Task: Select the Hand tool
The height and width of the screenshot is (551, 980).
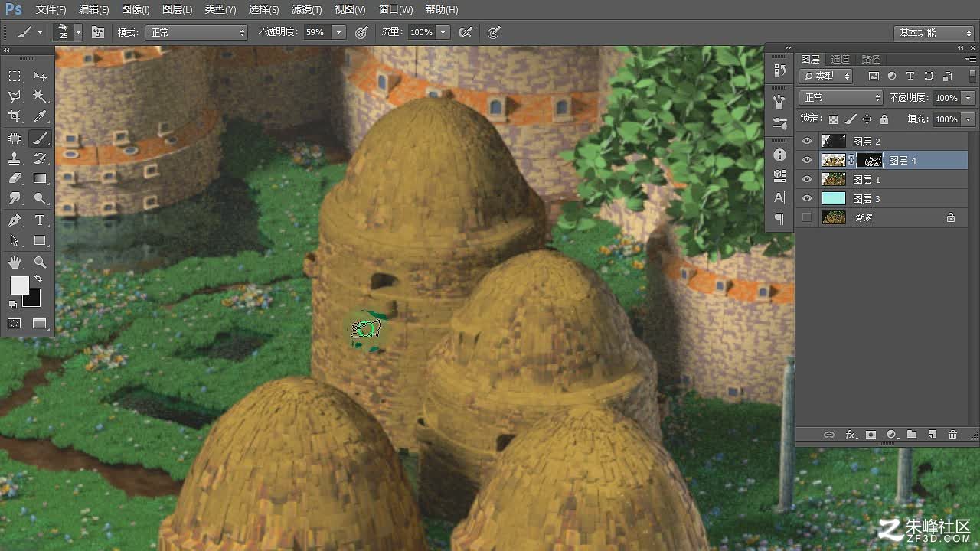Action: 15,262
